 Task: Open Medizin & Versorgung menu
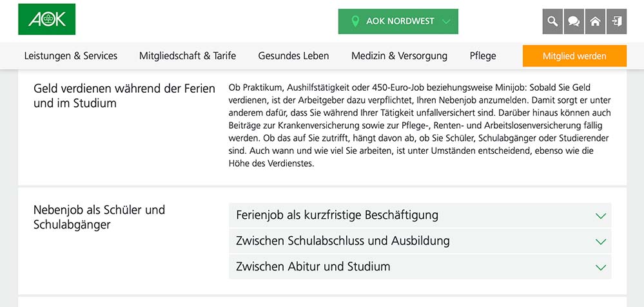pos(399,56)
